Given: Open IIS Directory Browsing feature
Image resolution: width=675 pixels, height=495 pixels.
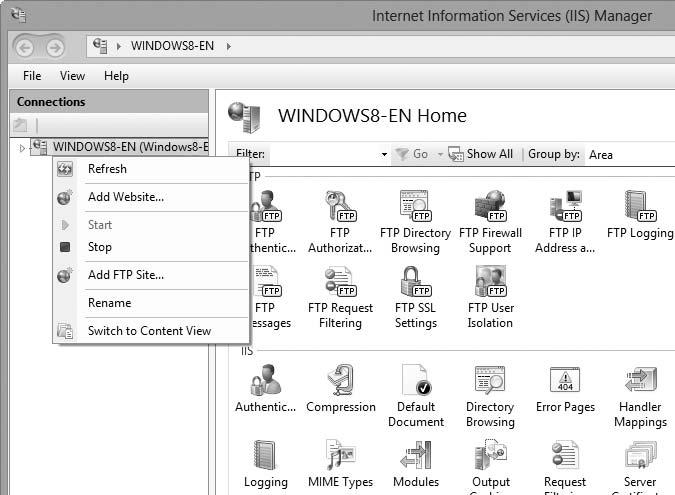Looking at the screenshot, I should tap(490, 396).
